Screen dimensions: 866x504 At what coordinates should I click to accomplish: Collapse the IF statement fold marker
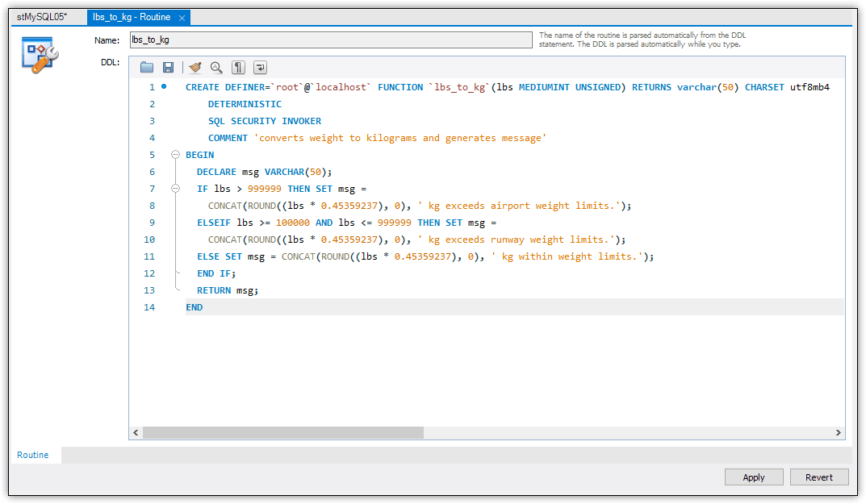tap(175, 188)
